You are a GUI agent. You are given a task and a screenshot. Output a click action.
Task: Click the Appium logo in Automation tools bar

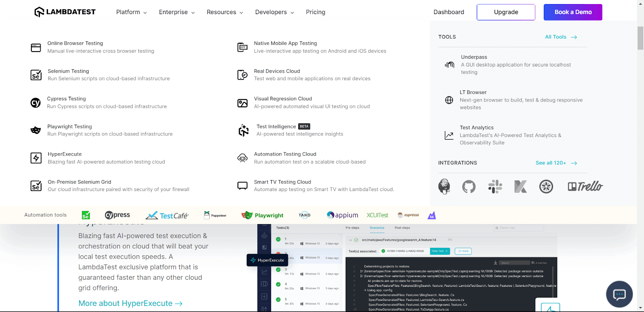point(343,215)
